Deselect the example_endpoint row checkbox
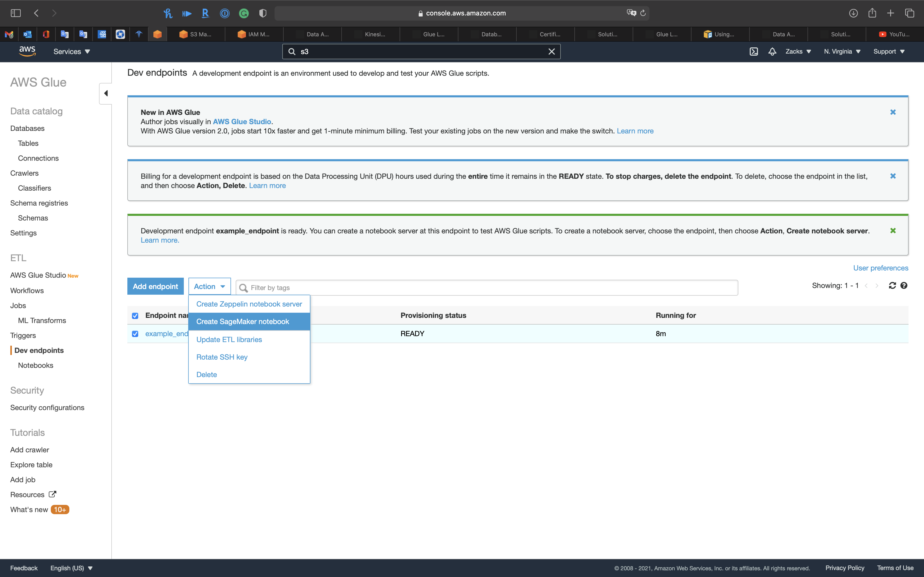 point(135,334)
